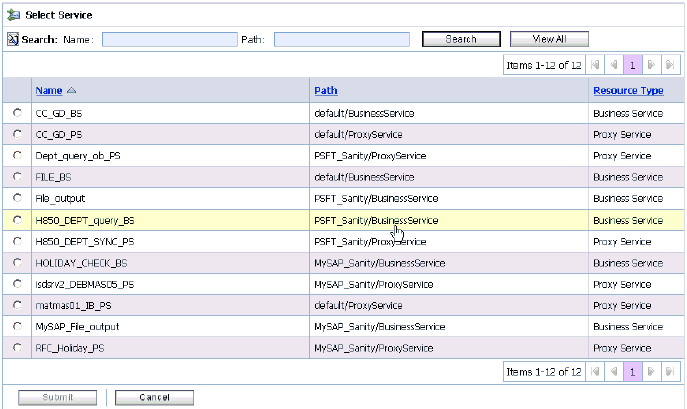Image resolution: width=687 pixels, height=409 pixels.
Task: Click Proxy Service type for RFC_Holiday_PS row
Action: tap(622, 348)
